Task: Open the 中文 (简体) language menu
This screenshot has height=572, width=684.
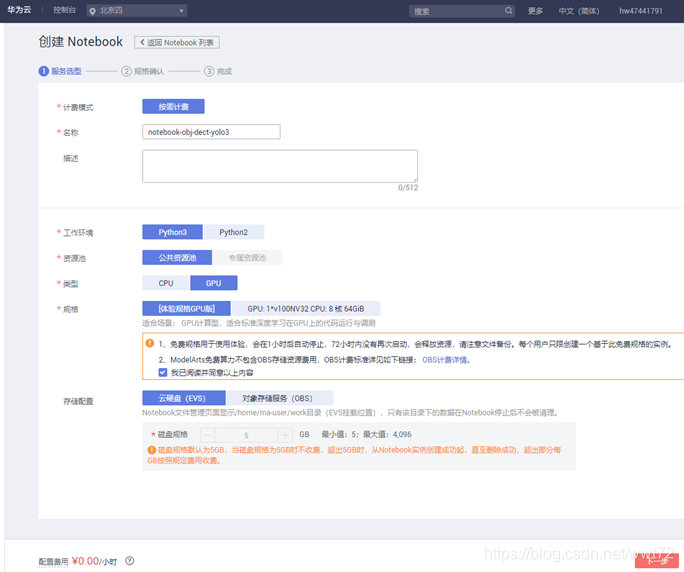Action: click(579, 11)
